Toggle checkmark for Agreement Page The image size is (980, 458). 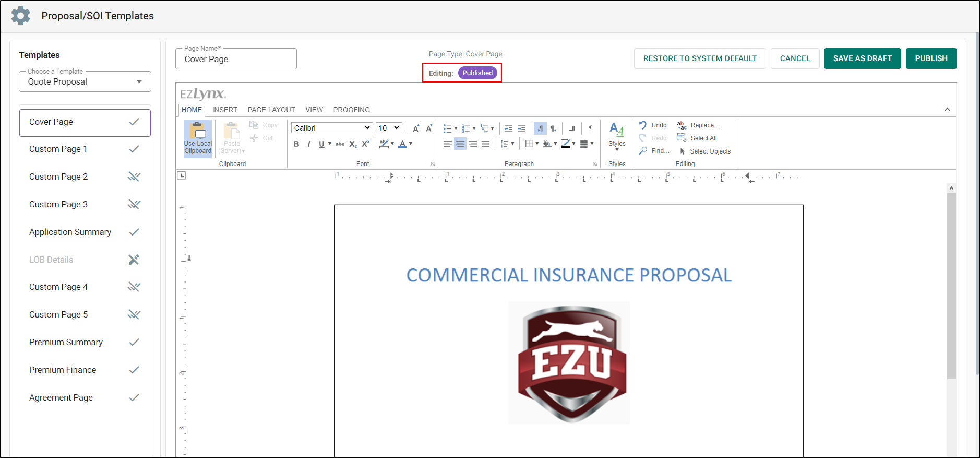pos(134,397)
